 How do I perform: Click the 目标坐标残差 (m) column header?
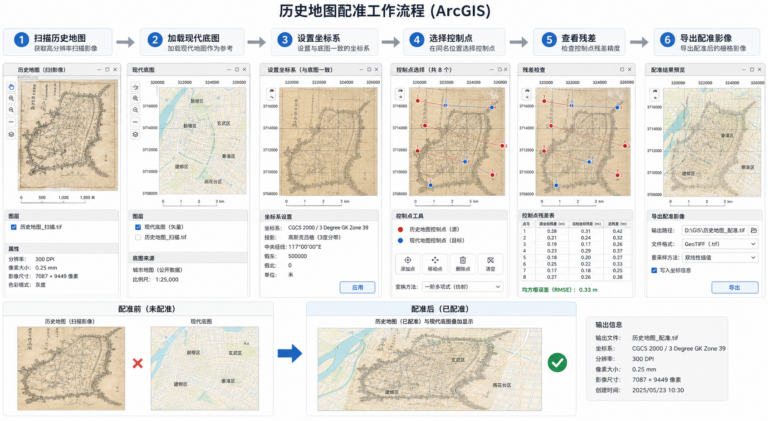(586, 224)
